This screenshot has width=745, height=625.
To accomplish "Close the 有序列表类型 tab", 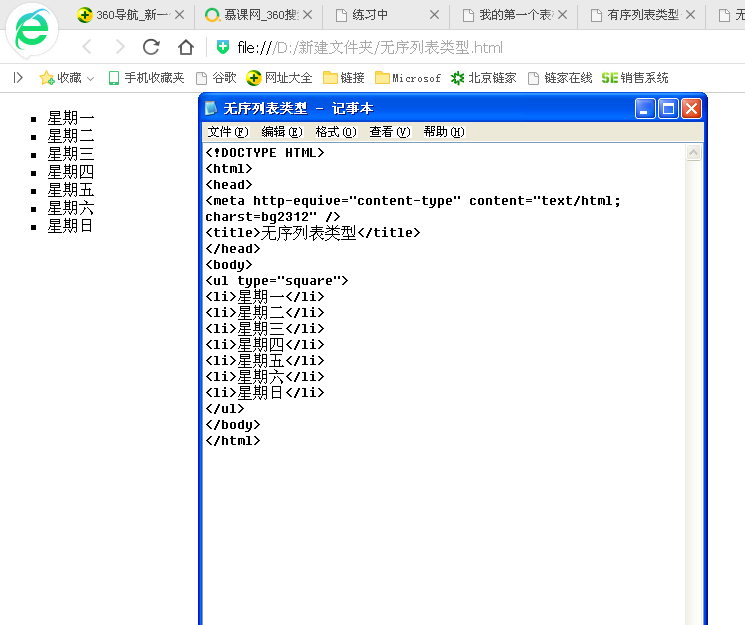I will 690,15.
